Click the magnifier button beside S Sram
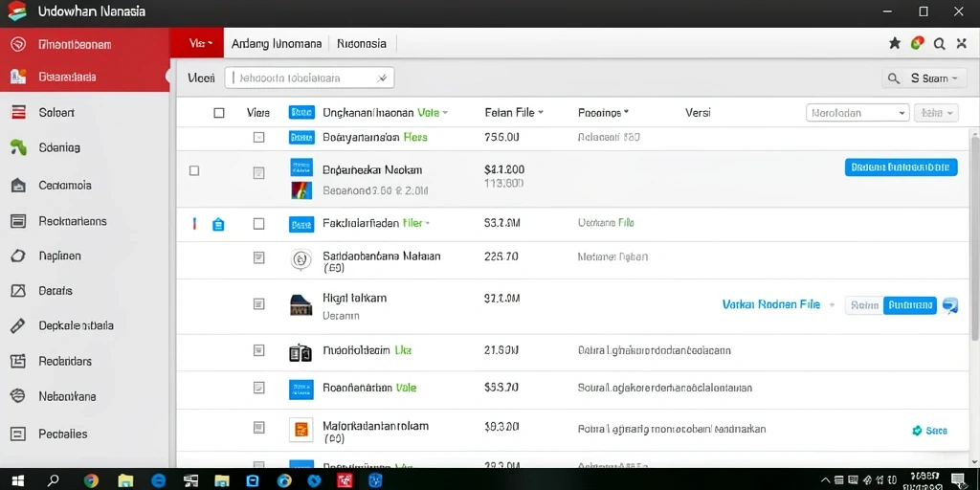 tap(894, 78)
